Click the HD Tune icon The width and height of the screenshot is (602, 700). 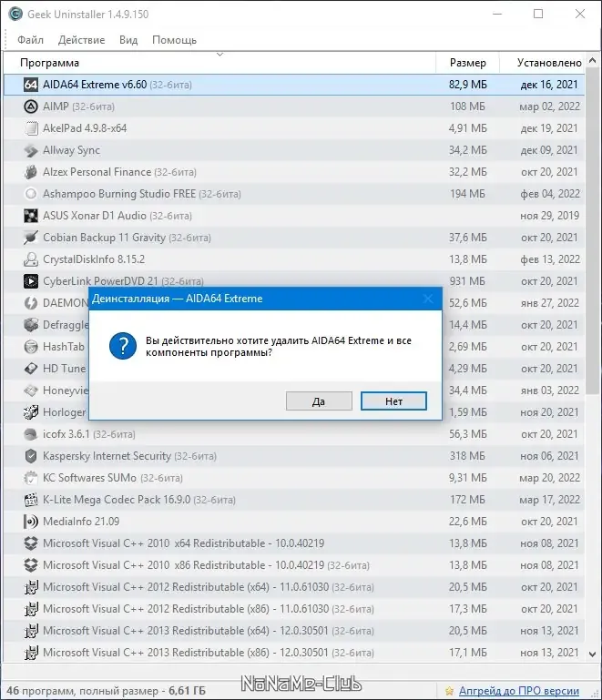[x=31, y=369]
